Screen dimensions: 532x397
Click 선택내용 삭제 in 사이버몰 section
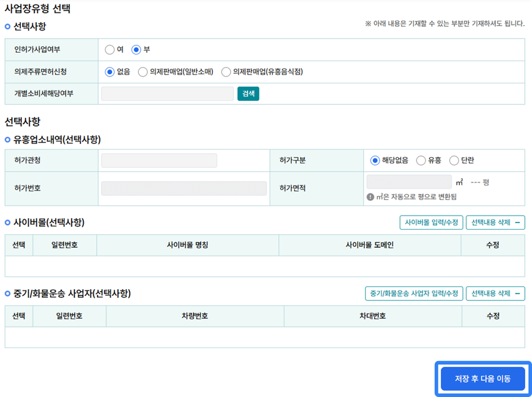(x=495, y=222)
